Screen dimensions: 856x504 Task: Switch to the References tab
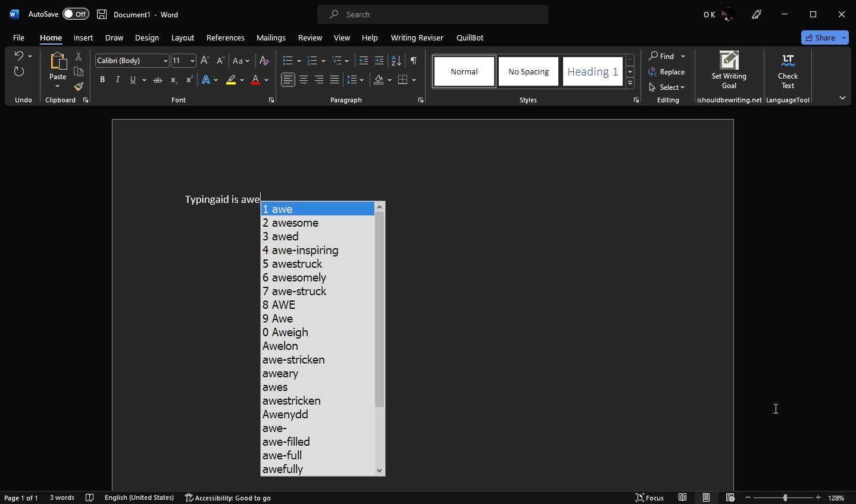(x=225, y=37)
